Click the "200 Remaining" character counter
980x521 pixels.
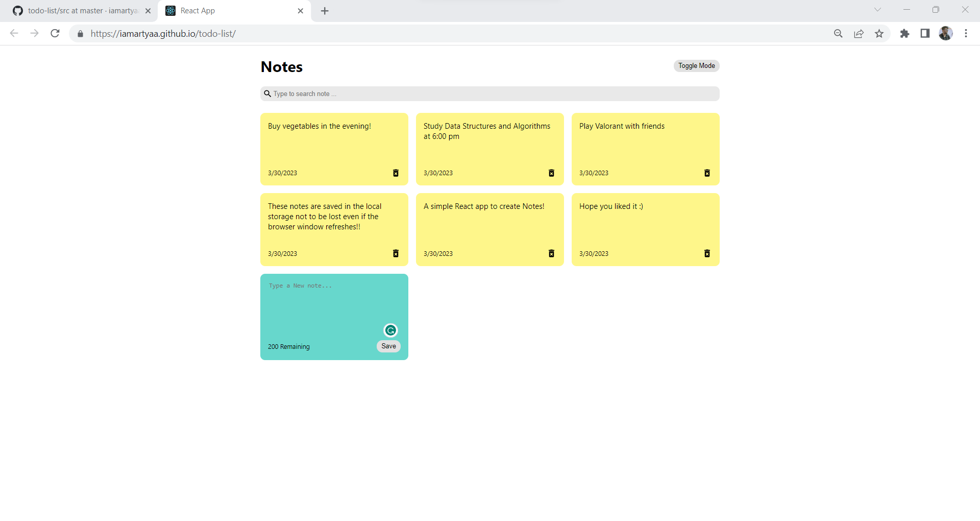pos(289,347)
